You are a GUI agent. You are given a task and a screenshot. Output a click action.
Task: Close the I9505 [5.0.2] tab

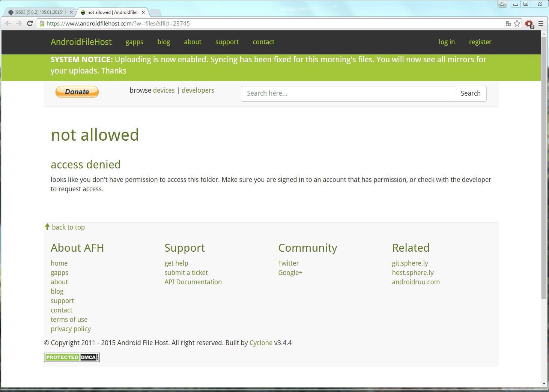71,12
